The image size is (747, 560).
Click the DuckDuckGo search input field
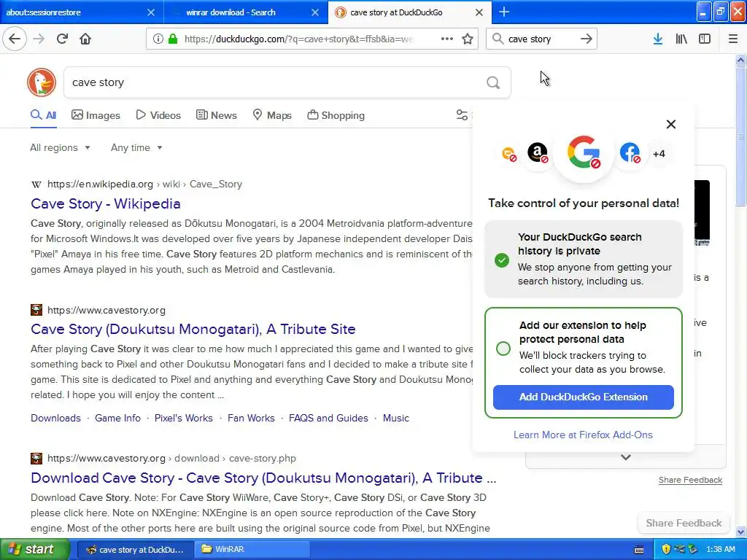click(287, 82)
